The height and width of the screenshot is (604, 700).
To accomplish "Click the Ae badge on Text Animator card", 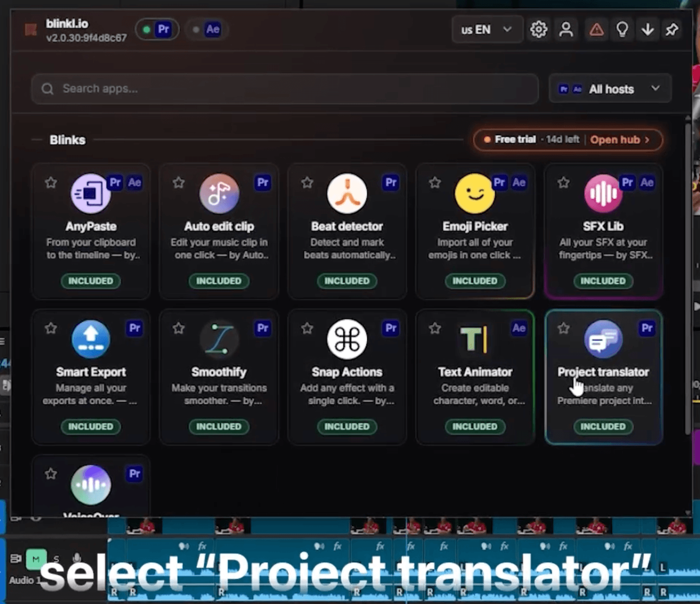I will coord(519,328).
